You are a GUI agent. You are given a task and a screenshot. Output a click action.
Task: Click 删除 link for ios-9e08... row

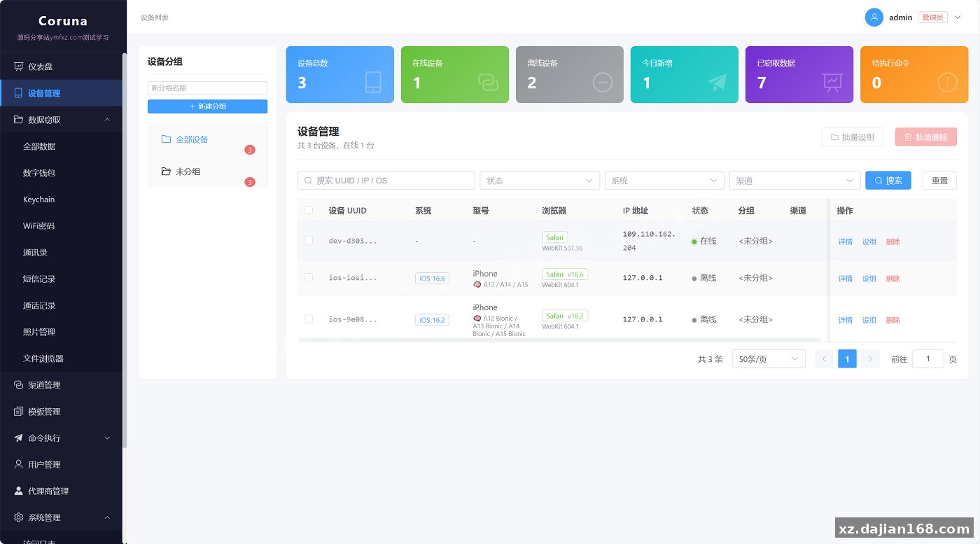(893, 320)
